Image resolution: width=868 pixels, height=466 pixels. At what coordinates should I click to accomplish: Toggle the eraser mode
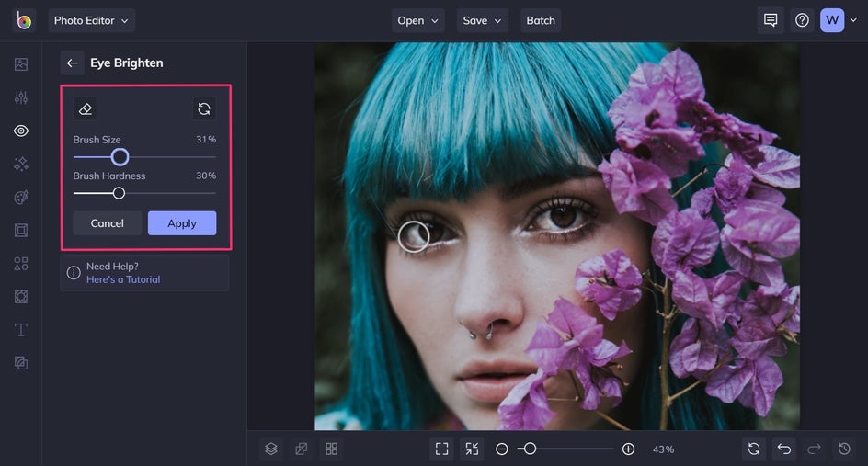(x=86, y=109)
